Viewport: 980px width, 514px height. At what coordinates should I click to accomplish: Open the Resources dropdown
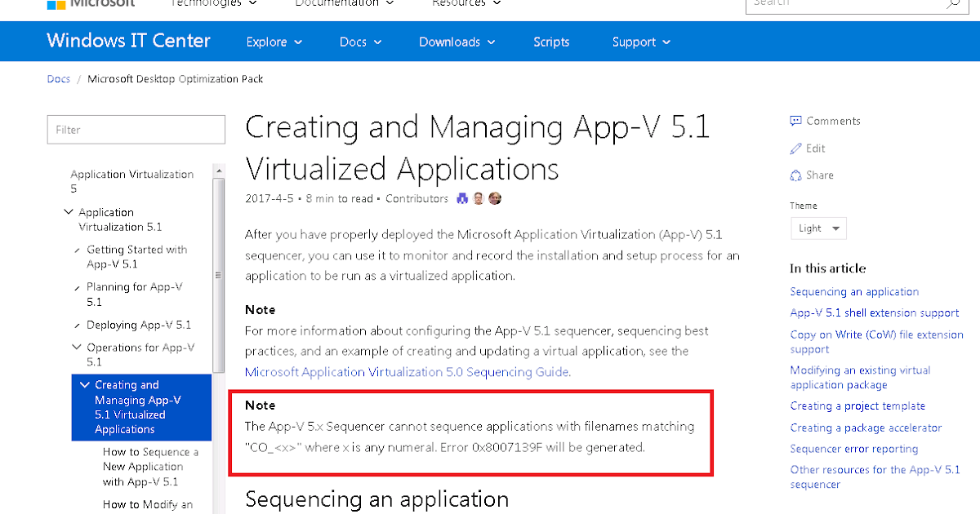466,3
